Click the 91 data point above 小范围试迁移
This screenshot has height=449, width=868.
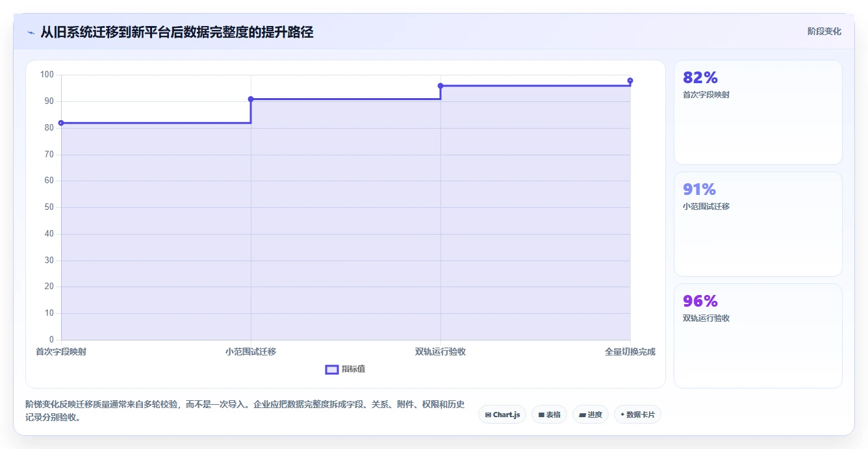251,99
